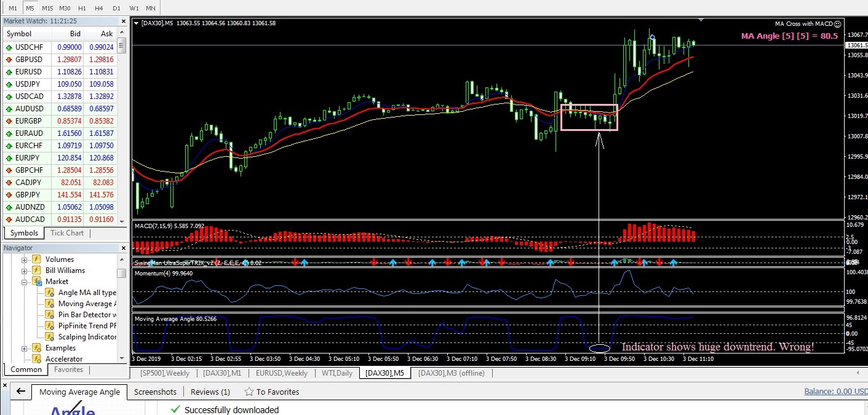Click the Scalping Indicator icon
This screenshot has height=415, width=868.
point(50,337)
